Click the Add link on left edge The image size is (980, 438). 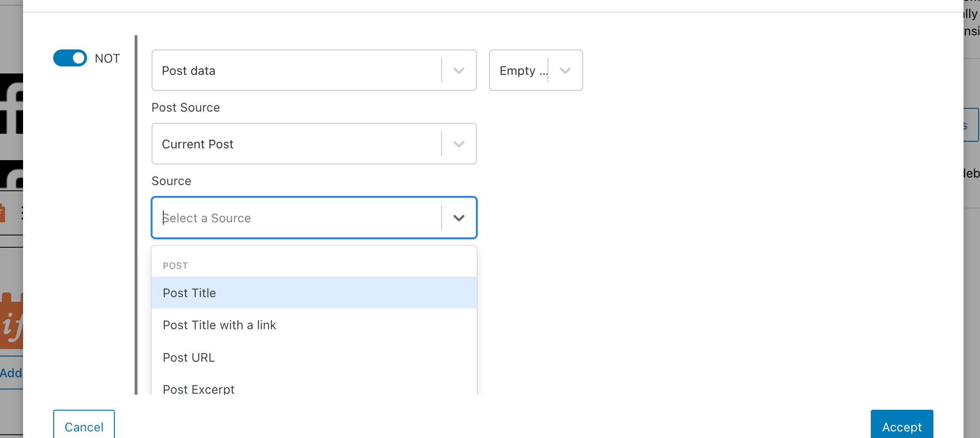click(x=11, y=373)
